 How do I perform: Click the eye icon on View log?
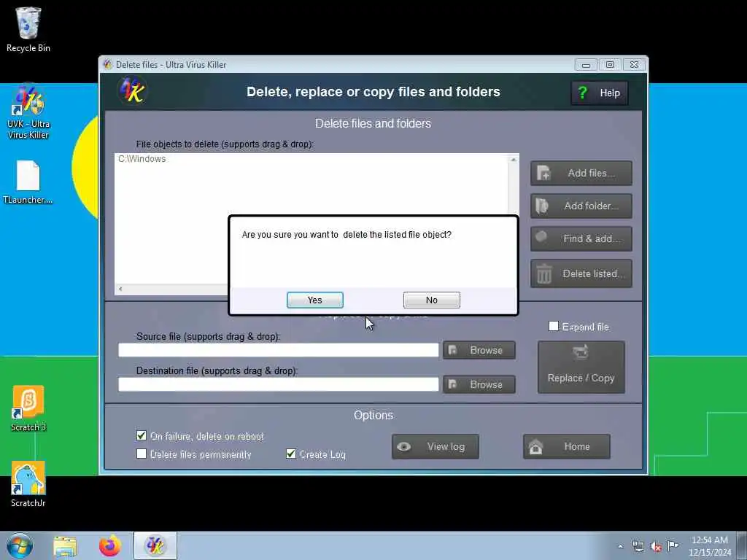404,447
